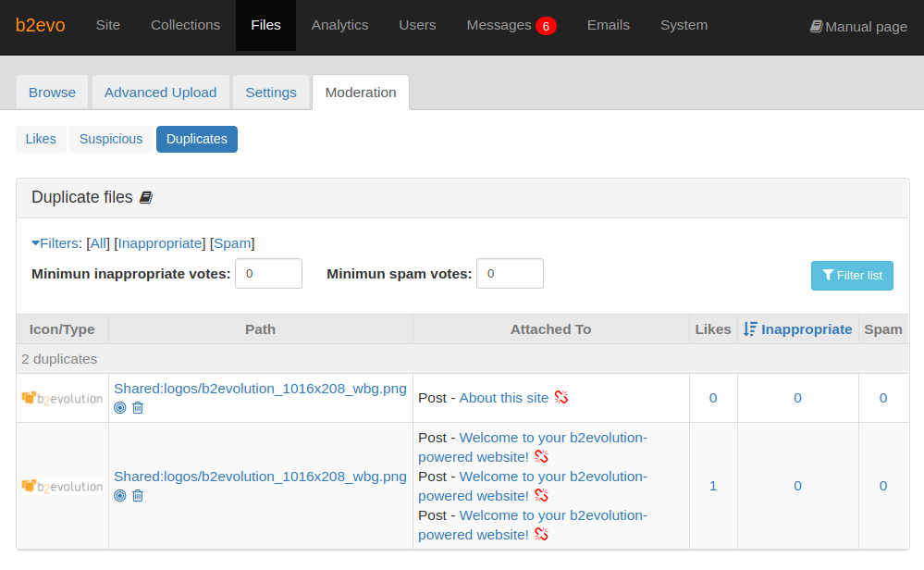Open the b2evolution thumbnail in the second row
This screenshot has width=924, height=570.
point(63,487)
